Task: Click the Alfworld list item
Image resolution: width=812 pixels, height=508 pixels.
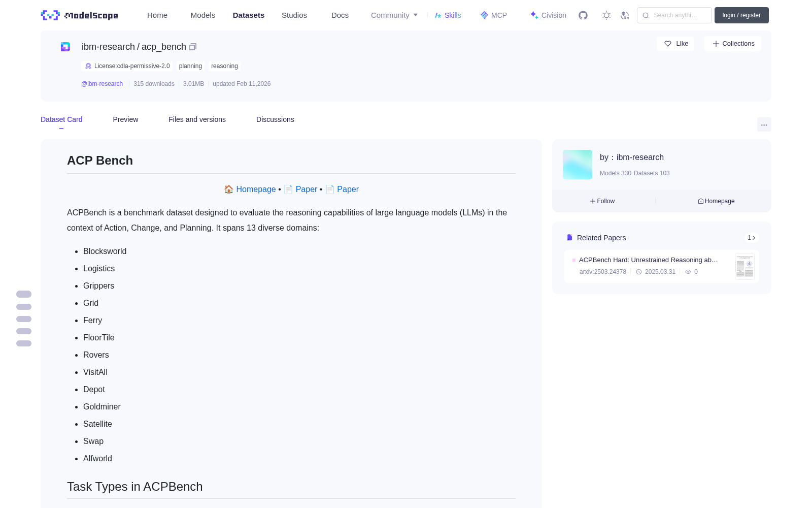Action: tap(97, 458)
